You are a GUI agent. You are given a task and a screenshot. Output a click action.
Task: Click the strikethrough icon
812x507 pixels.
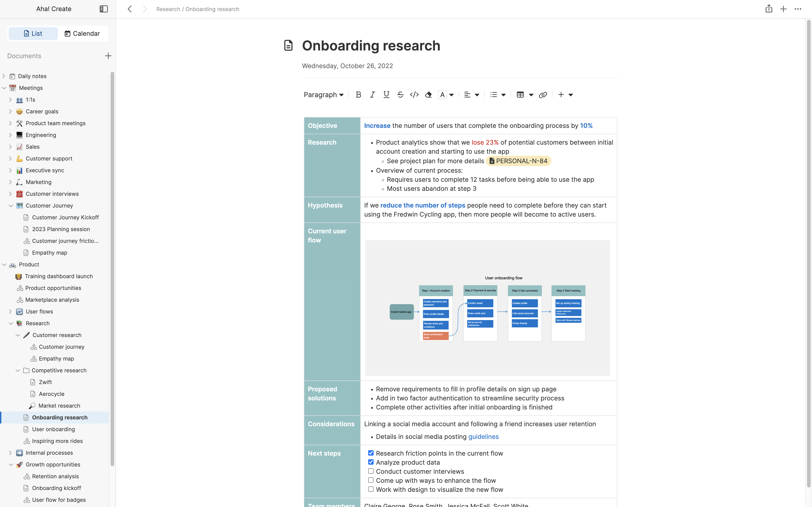point(400,95)
